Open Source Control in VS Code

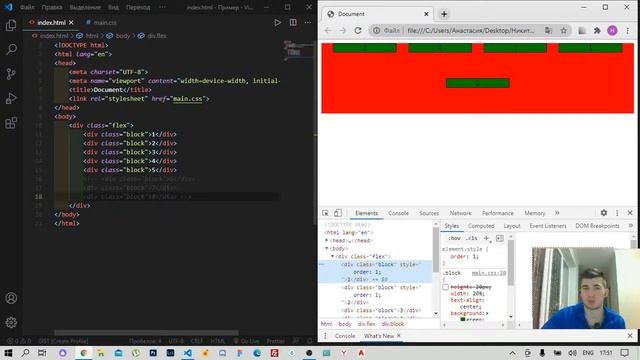tap(11, 74)
